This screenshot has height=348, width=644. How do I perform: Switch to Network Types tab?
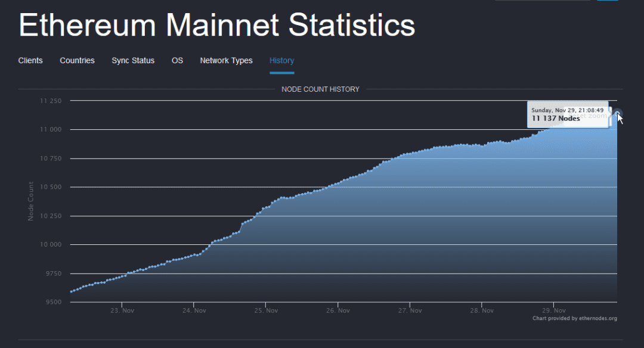coord(227,60)
